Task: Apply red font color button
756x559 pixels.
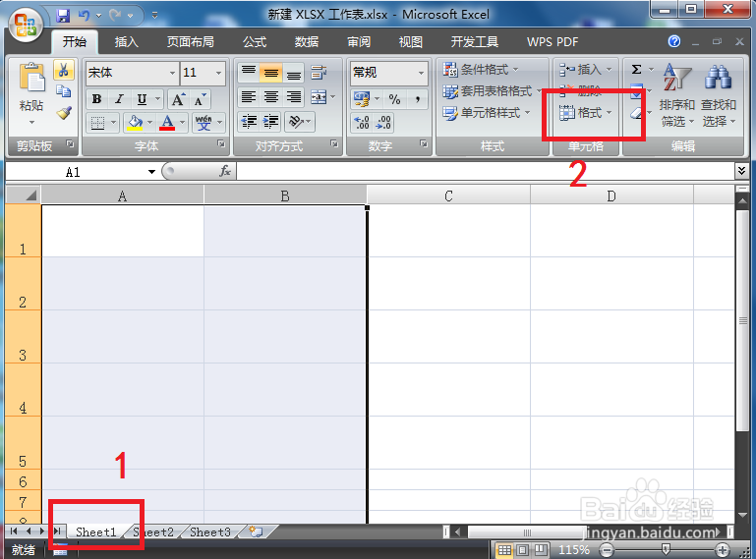Action: 167,123
